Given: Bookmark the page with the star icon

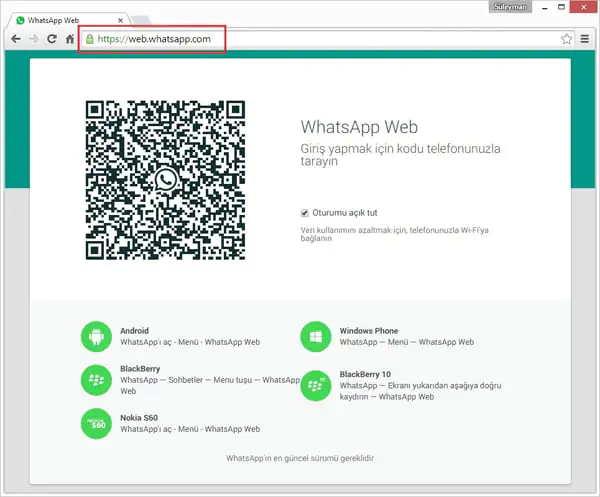Looking at the screenshot, I should [x=566, y=39].
